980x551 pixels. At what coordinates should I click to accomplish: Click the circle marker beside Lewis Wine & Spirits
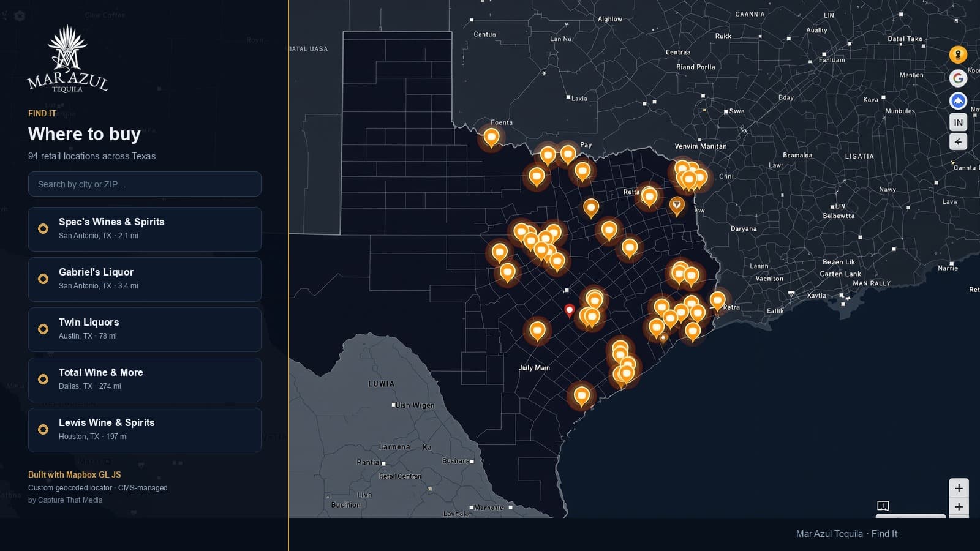coord(43,429)
